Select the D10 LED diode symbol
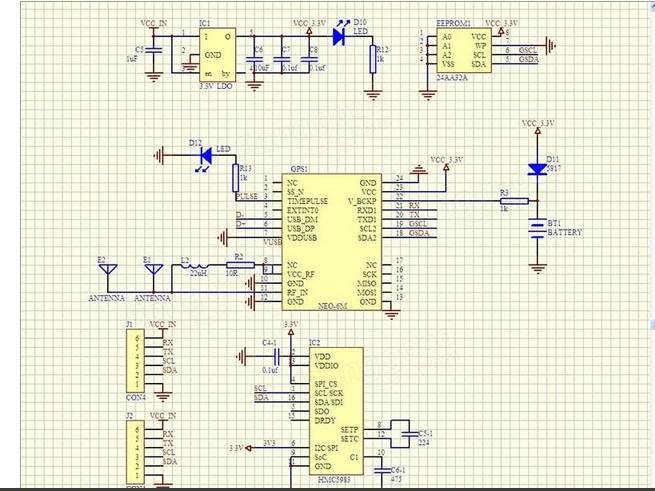This screenshot has height=491, width=655. click(337, 35)
